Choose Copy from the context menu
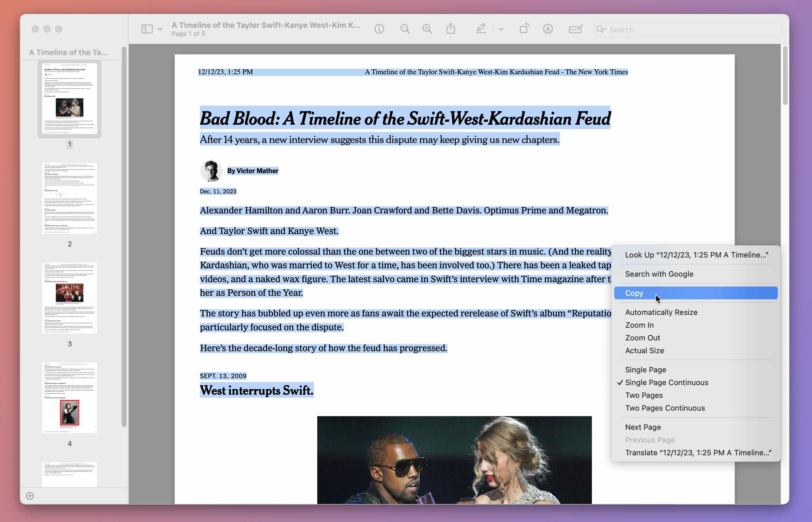This screenshot has height=522, width=812. [634, 293]
